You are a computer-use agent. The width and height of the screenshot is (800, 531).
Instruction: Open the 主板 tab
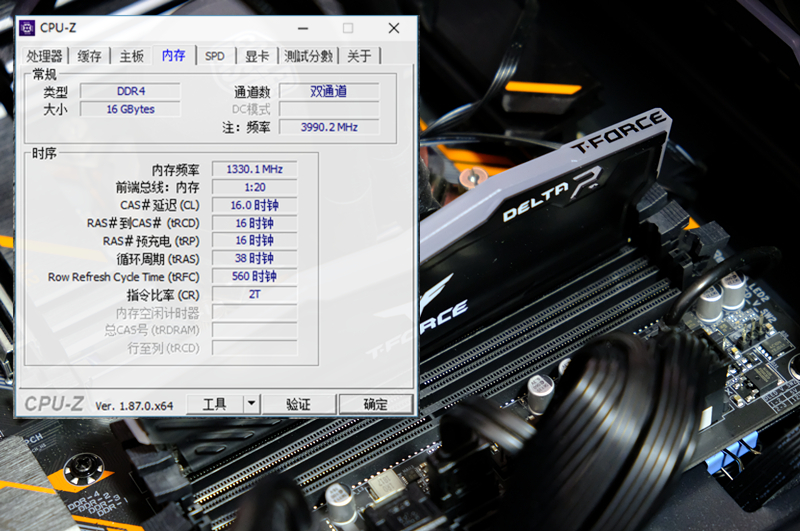click(x=132, y=56)
